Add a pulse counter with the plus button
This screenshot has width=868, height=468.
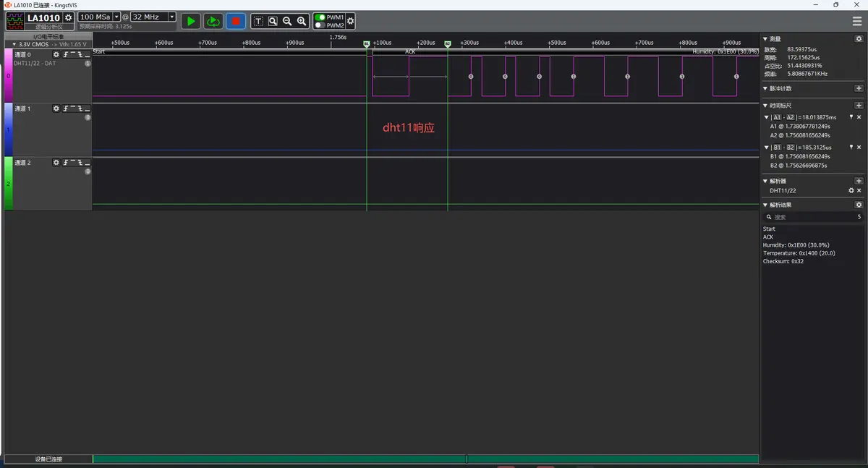coord(859,88)
